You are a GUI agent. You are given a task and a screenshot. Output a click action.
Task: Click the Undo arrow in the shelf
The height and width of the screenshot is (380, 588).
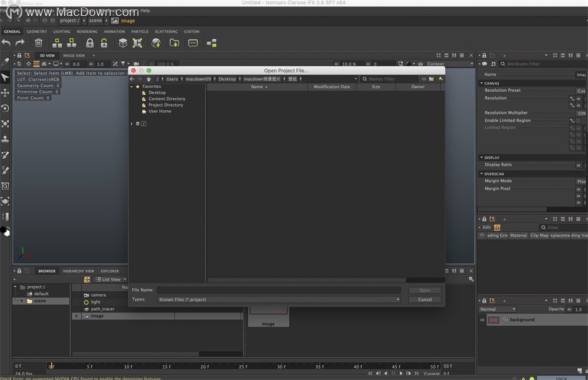pyautogui.click(x=6, y=43)
